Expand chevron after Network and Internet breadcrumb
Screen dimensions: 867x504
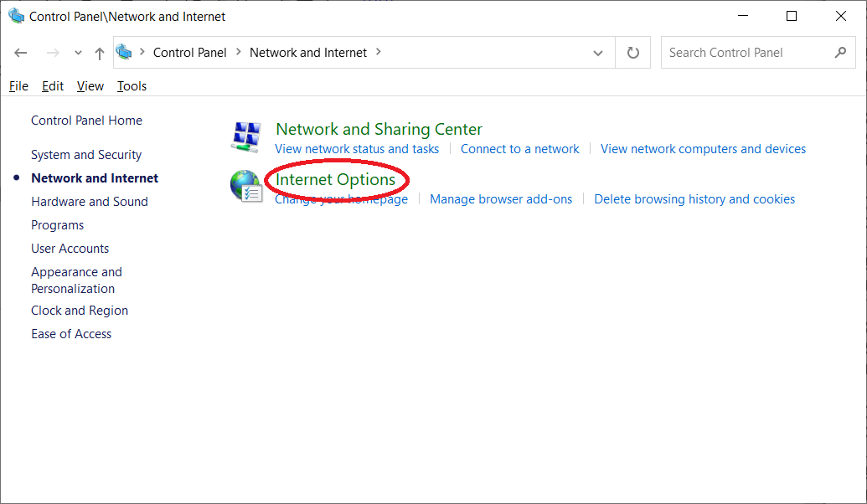pos(379,52)
